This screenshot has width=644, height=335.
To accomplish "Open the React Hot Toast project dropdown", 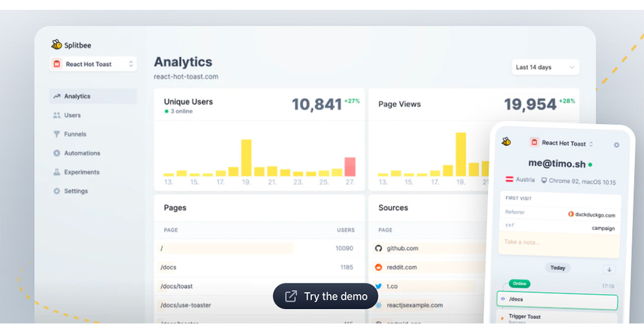I will coord(93,64).
